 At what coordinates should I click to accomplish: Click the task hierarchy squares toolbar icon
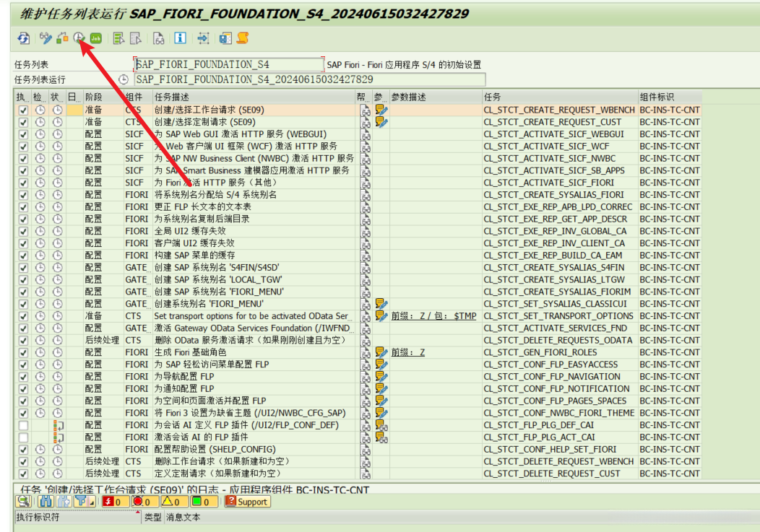pyautogui.click(x=62, y=38)
